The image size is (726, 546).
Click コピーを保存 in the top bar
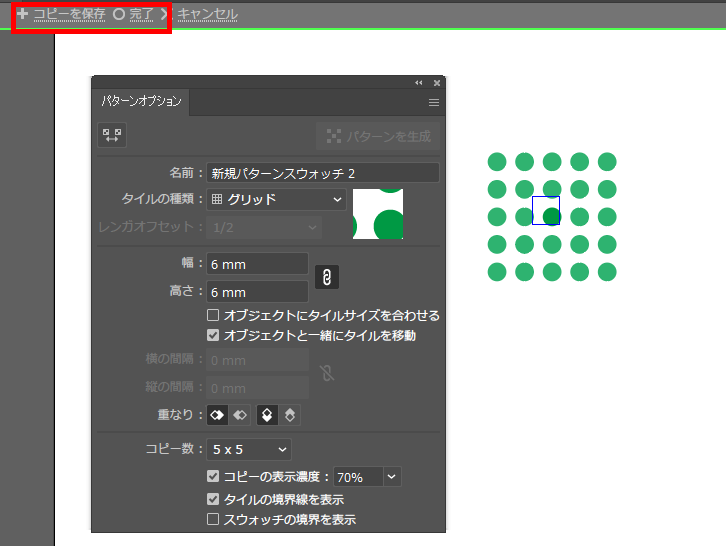pyautogui.click(x=69, y=14)
